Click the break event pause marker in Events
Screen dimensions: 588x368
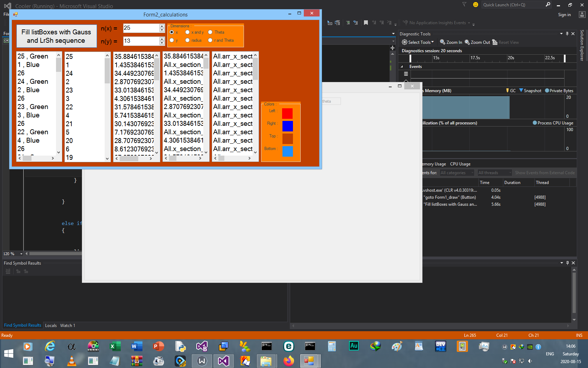click(406, 74)
